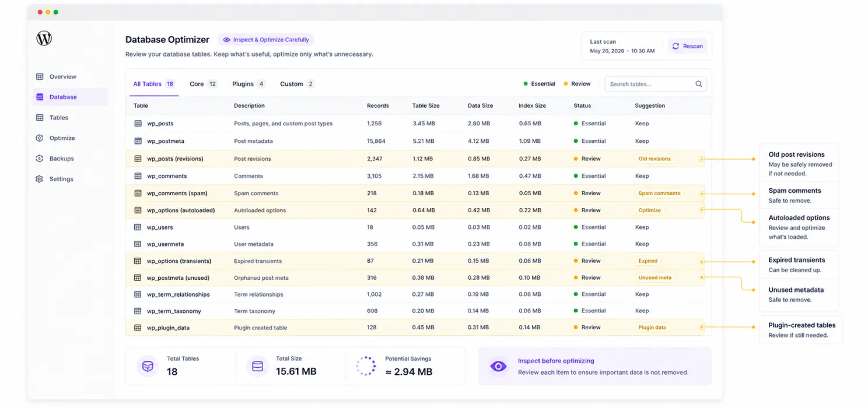868x408 pixels.
Task: Click table icon beside wp_comments (spam)
Action: 138,193
